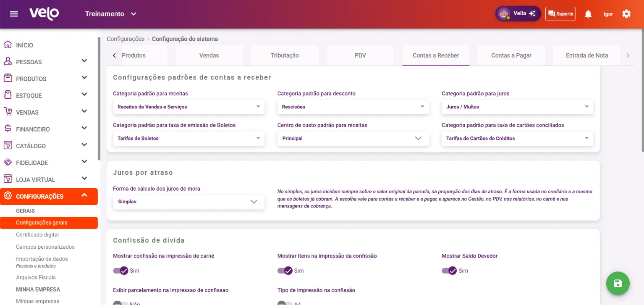Click the Estoque clipboard icon
644x305 pixels.
coord(8,95)
